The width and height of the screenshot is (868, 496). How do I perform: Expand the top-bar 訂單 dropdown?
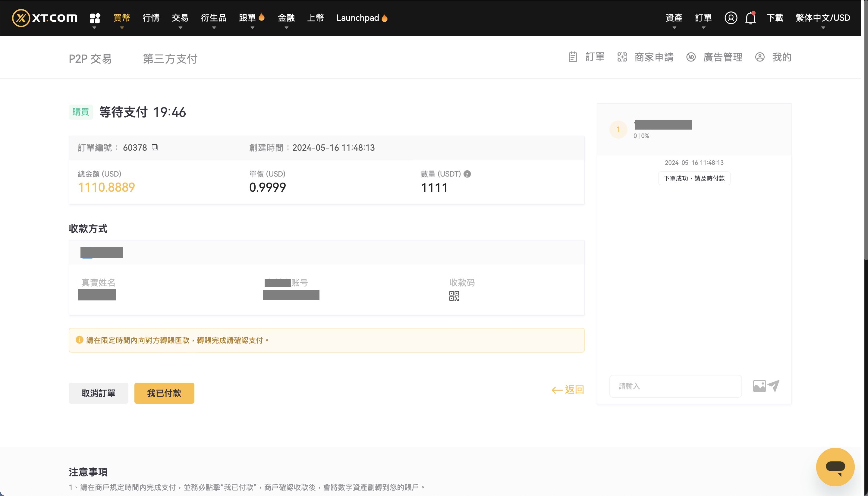(703, 18)
